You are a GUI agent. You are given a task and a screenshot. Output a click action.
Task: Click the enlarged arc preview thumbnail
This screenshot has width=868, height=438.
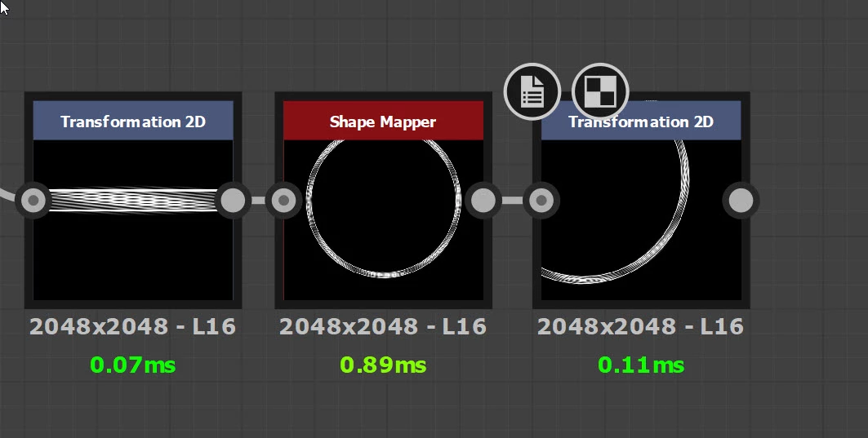click(641, 220)
